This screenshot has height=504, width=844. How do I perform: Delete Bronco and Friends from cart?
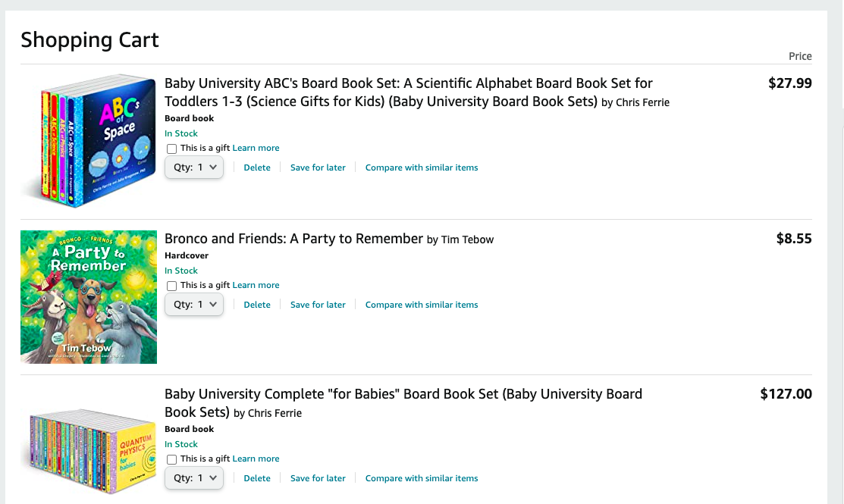[x=257, y=305]
